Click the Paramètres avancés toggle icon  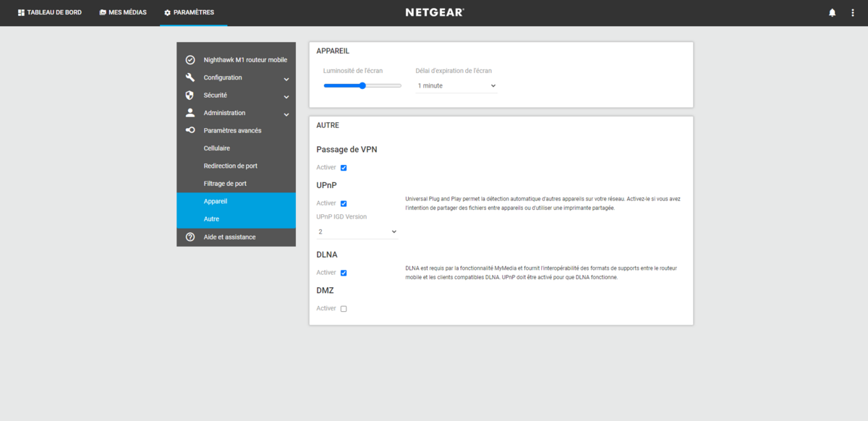pos(190,130)
